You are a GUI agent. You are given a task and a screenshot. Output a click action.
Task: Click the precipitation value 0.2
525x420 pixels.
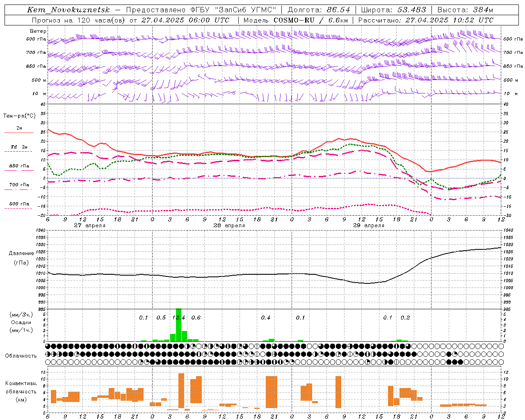click(x=405, y=318)
